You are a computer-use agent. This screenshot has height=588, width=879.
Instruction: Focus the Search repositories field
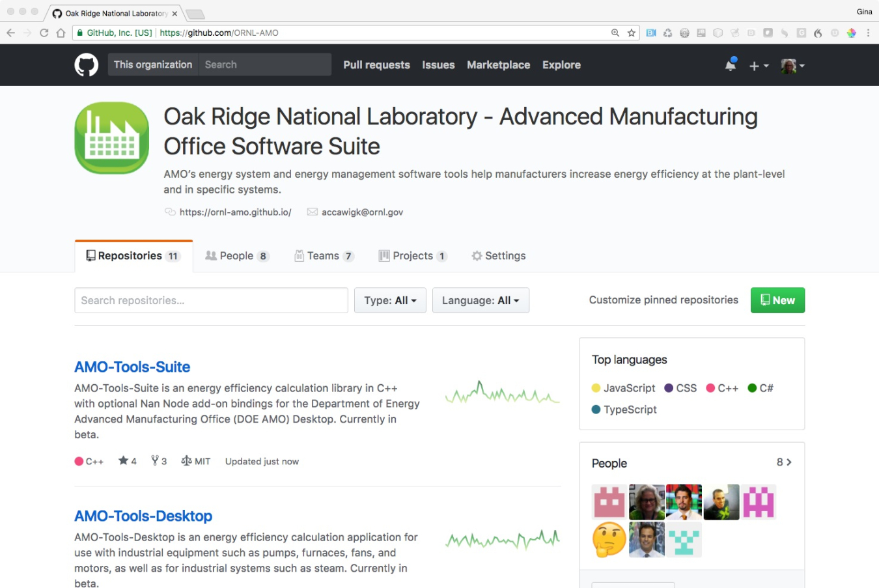coord(211,300)
